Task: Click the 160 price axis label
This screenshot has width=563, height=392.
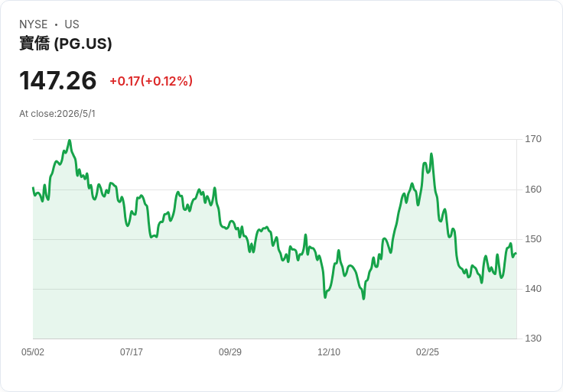Action: pos(533,190)
